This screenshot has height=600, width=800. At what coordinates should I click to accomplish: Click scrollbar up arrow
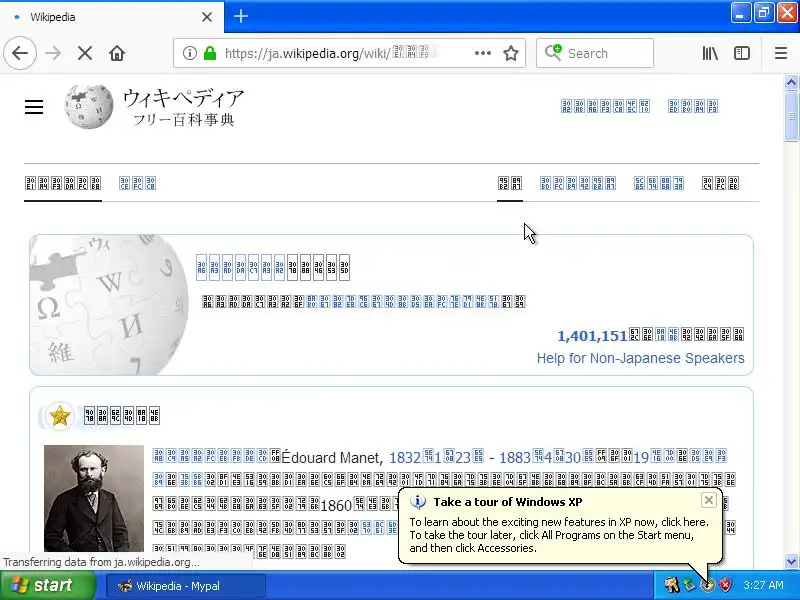(791, 83)
